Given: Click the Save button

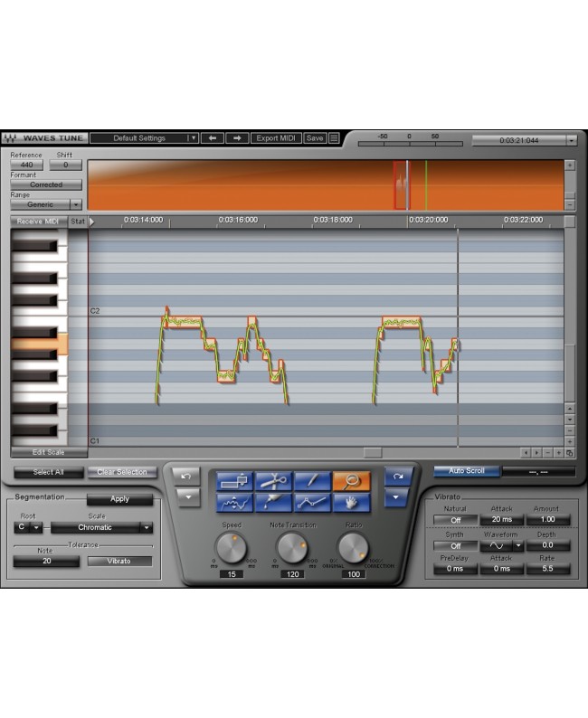Looking at the screenshot, I should click(315, 137).
